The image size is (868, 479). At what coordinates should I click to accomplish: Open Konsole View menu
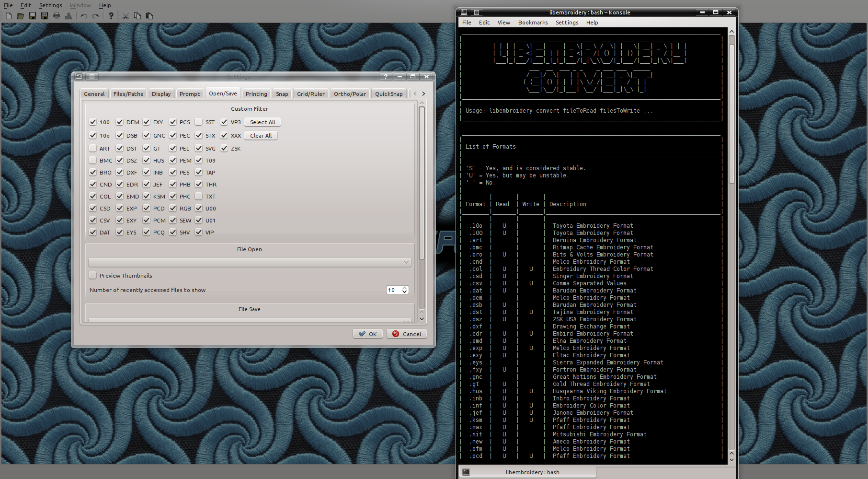[503, 23]
